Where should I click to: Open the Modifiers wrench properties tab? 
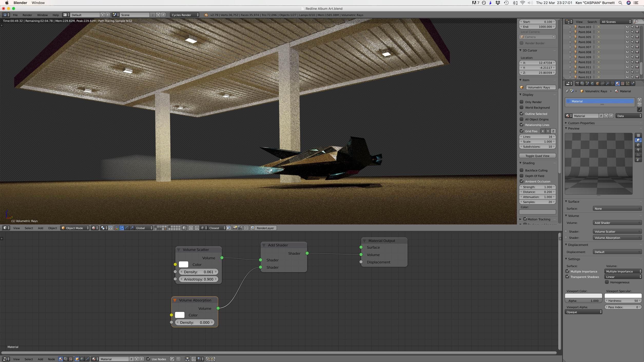coord(608,83)
